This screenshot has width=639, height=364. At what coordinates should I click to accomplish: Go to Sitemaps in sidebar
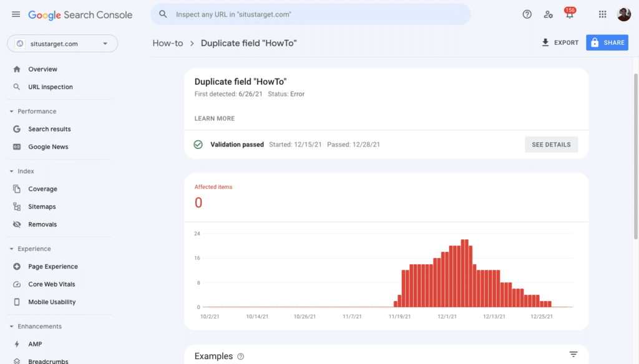[42, 206]
